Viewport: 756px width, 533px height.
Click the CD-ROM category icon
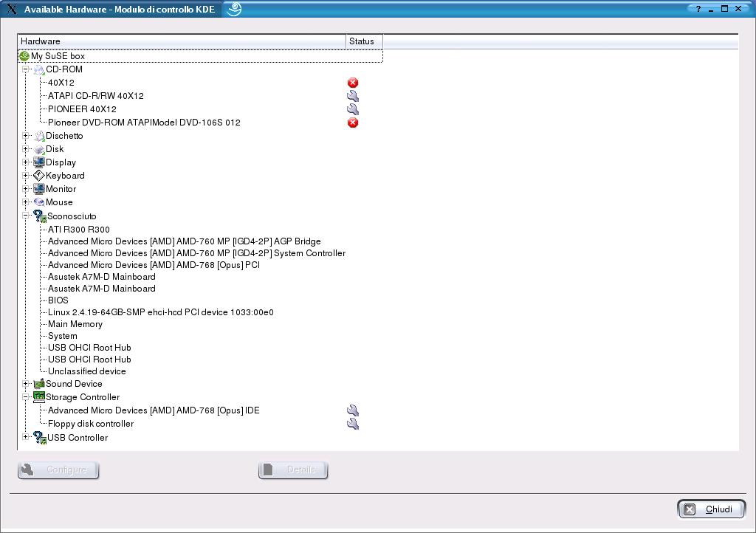[x=38, y=69]
